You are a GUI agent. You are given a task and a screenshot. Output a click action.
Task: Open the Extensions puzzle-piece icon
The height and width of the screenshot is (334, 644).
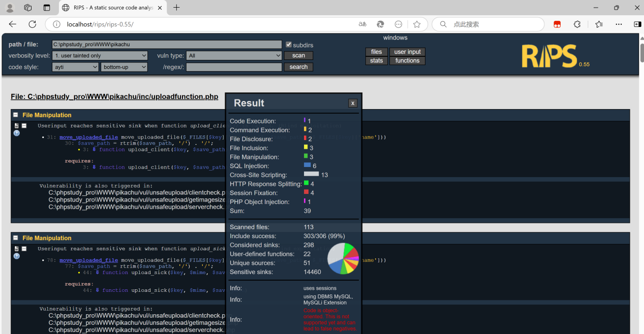pyautogui.click(x=577, y=24)
